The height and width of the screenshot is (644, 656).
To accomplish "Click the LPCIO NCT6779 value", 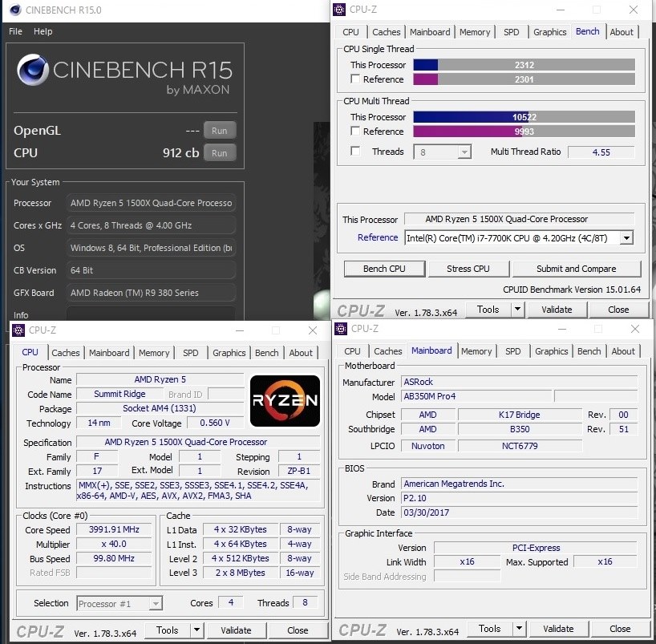I will click(x=520, y=446).
